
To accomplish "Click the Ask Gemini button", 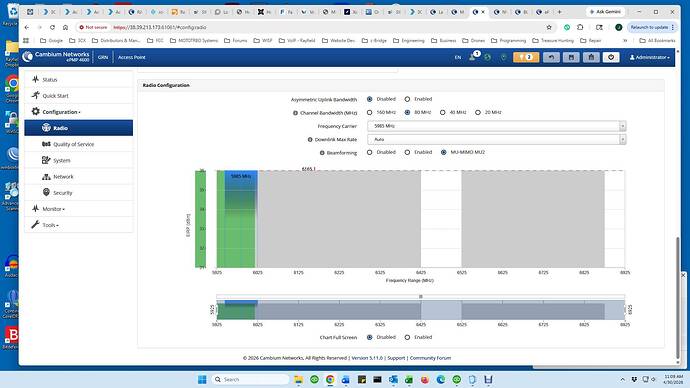I will point(606,12).
